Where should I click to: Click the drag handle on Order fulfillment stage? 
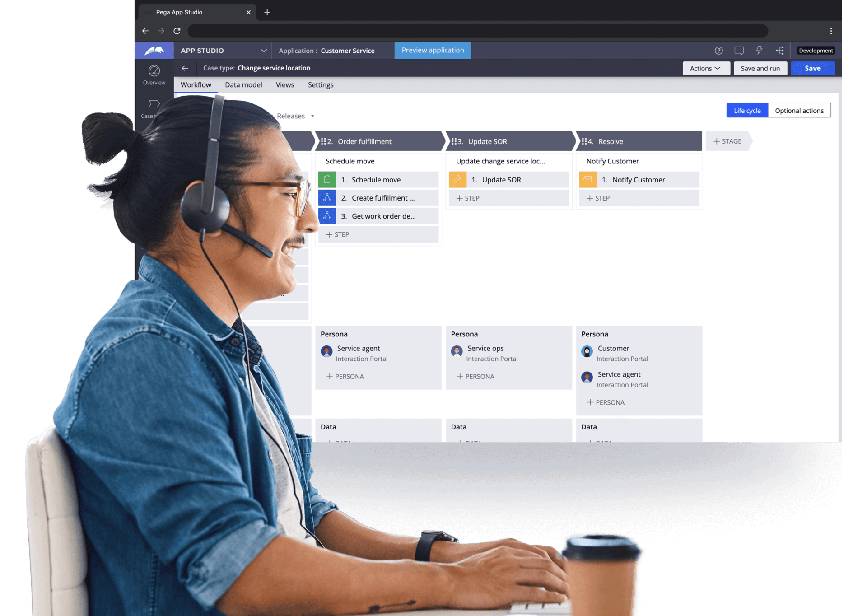(323, 141)
